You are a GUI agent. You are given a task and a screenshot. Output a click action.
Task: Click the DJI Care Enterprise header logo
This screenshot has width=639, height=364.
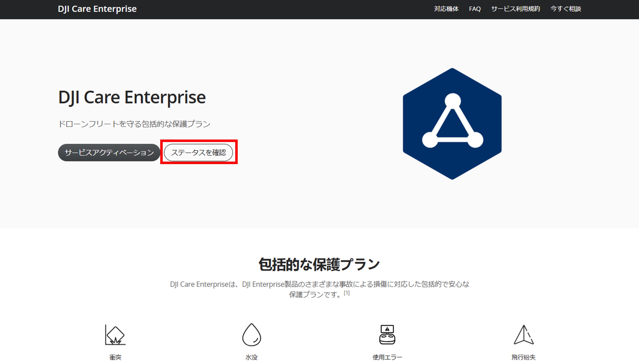click(97, 9)
